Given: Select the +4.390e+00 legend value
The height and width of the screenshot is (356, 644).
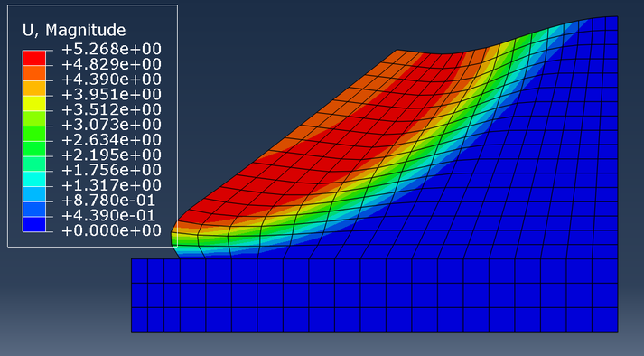Looking at the screenshot, I should (111, 80).
